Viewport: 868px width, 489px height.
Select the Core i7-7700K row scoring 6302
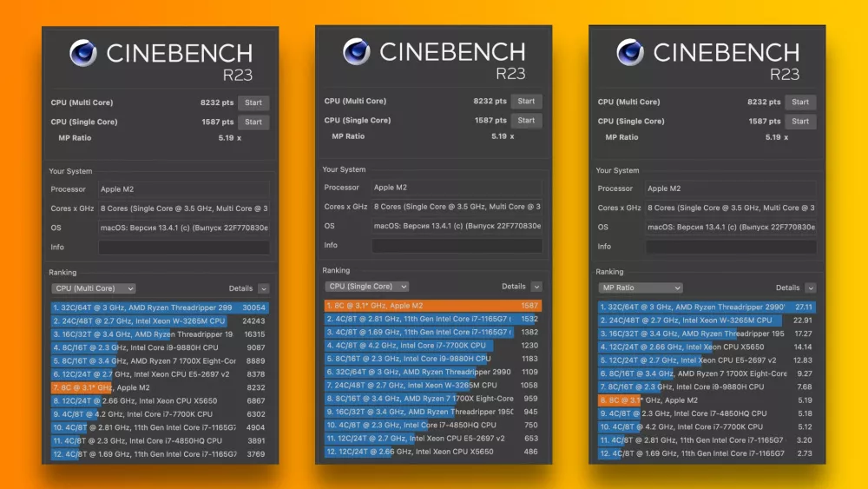160,414
